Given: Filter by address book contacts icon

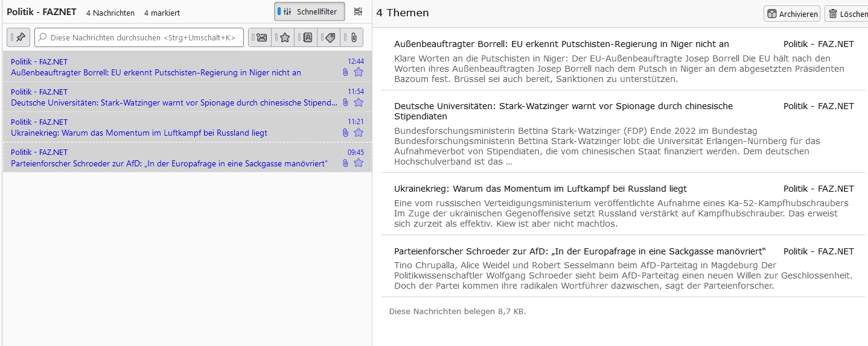Looking at the screenshot, I should point(306,37).
